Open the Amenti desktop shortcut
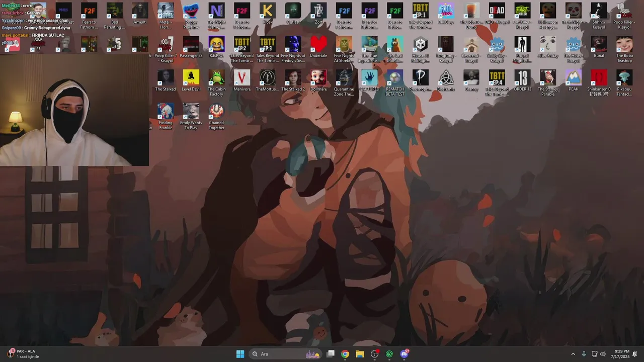The width and height of the screenshot is (644, 362). 140,14
